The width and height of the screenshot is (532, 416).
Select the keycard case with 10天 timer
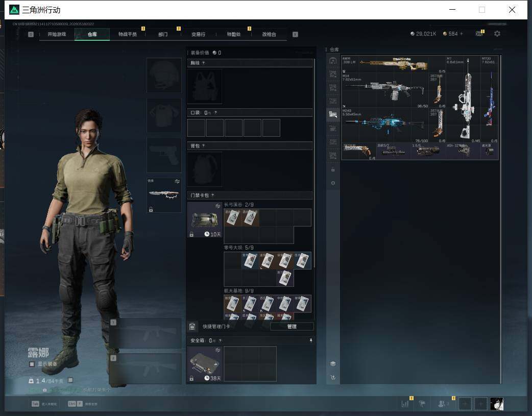(205, 219)
